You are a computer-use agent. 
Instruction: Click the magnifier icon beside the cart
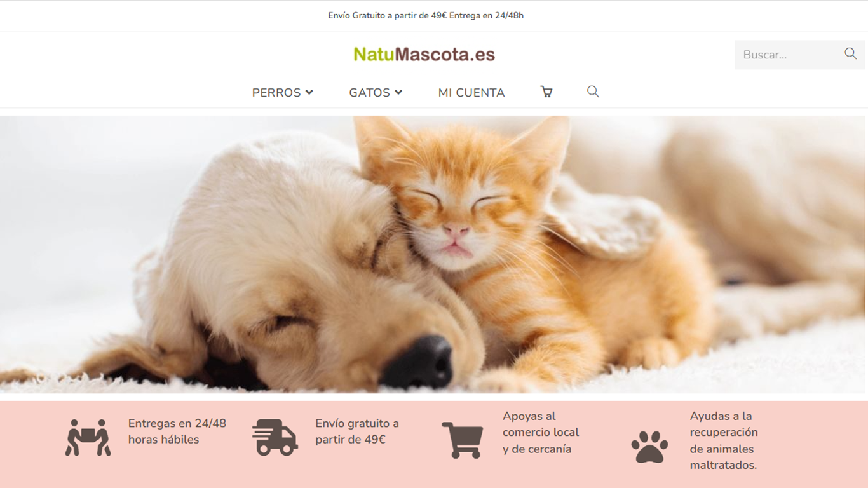593,91
